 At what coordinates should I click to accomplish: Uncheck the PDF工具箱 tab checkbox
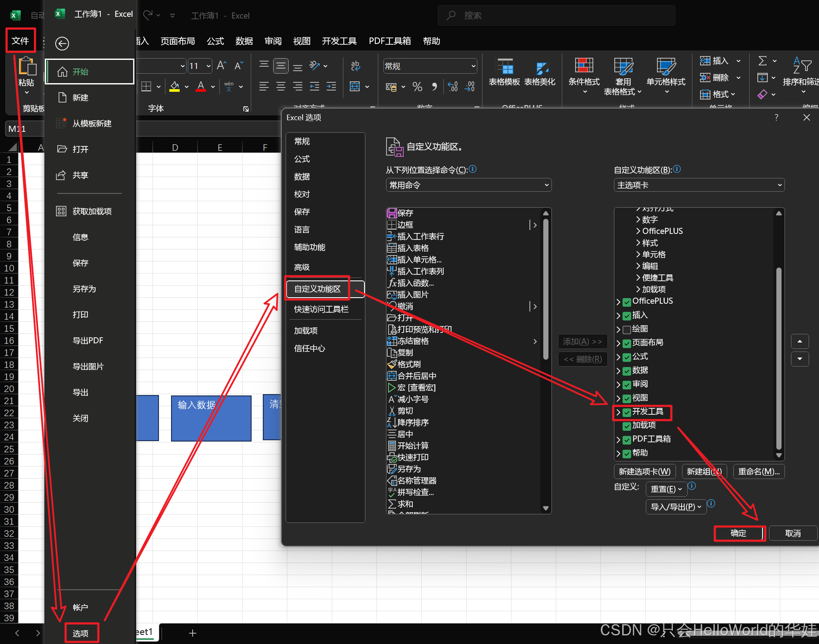[x=627, y=440]
